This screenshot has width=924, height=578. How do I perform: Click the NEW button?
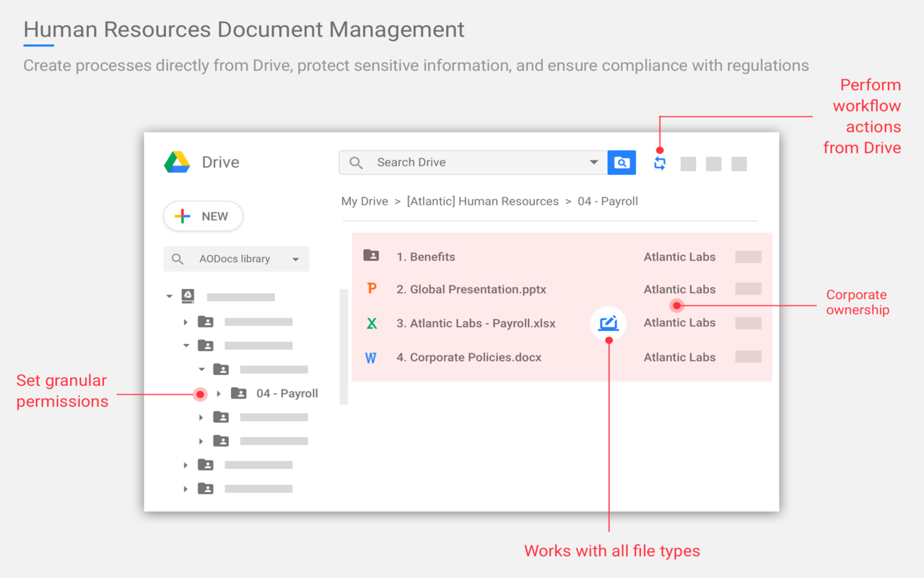[203, 216]
